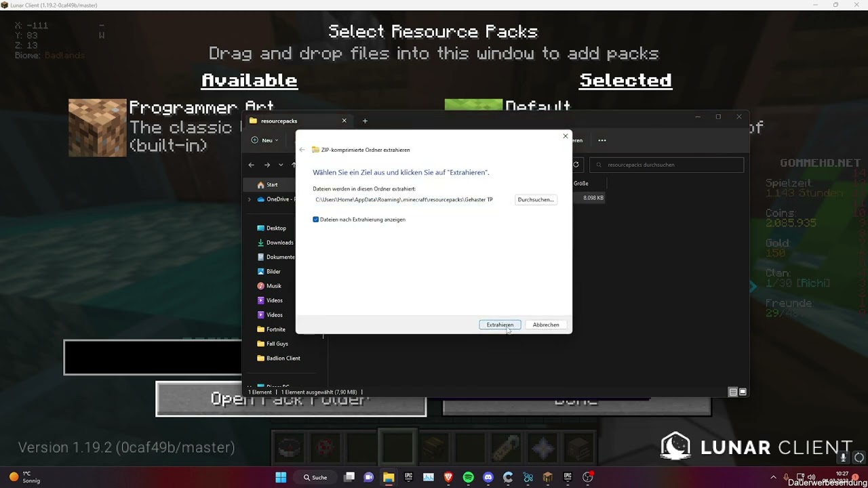
Task: Open Downloads in Explorer sidebar
Action: tap(275, 243)
